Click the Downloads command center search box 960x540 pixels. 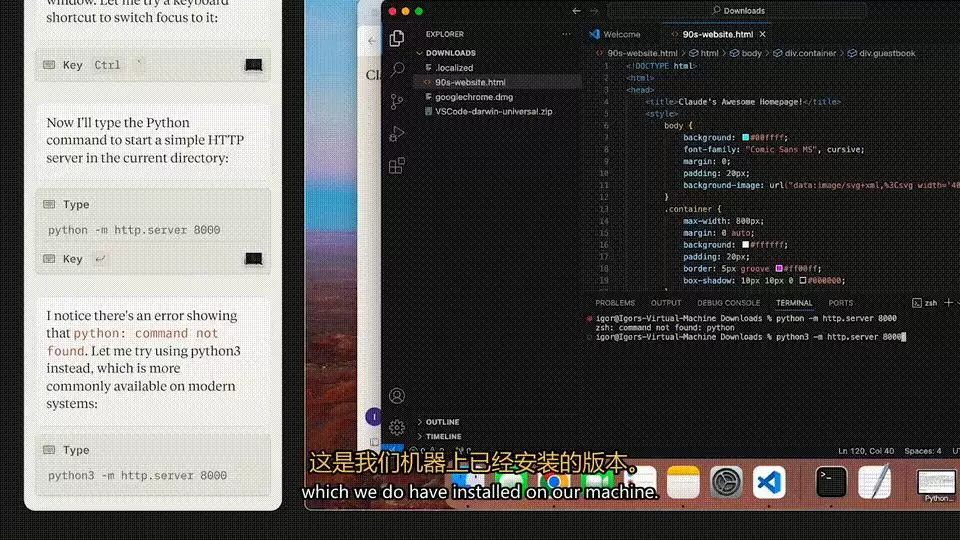(738, 10)
